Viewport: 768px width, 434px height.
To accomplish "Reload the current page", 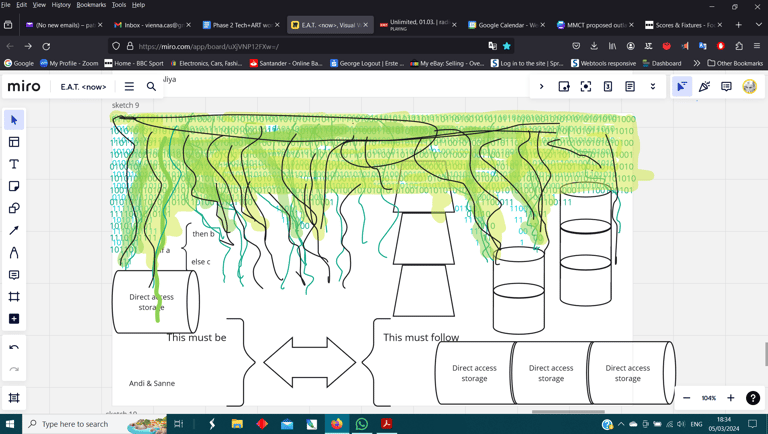I will pos(46,46).
